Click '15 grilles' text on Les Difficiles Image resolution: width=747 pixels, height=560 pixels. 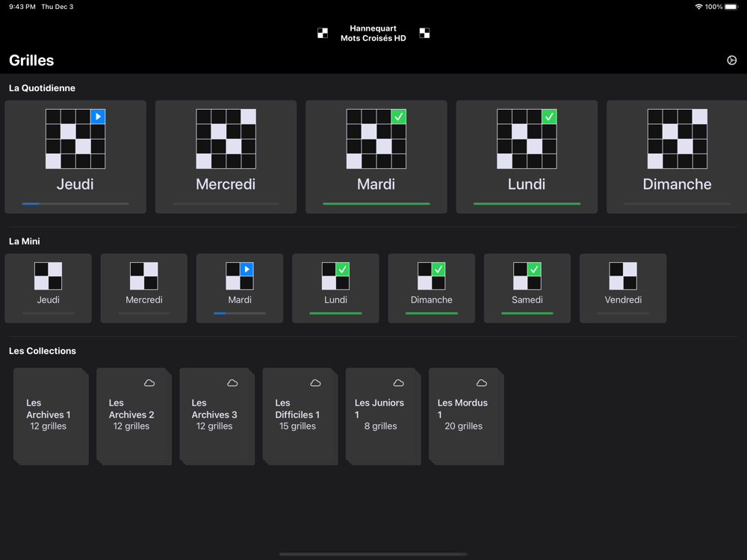click(x=297, y=426)
